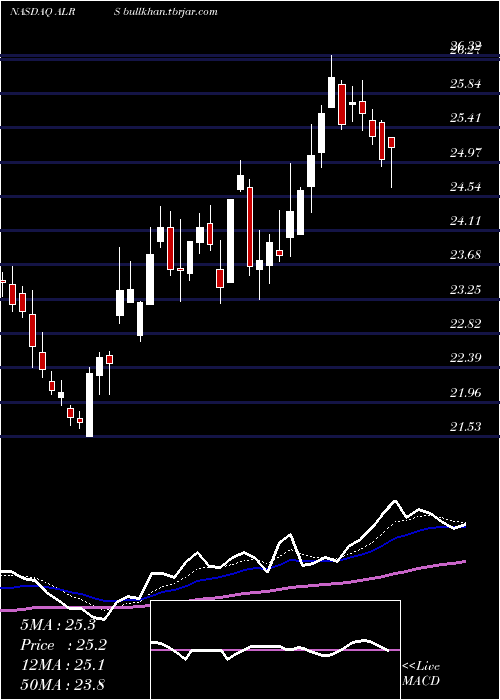Screen dimensions: 500x700
Task: Click the 21.53 price axis label
Action: click(x=466, y=427)
